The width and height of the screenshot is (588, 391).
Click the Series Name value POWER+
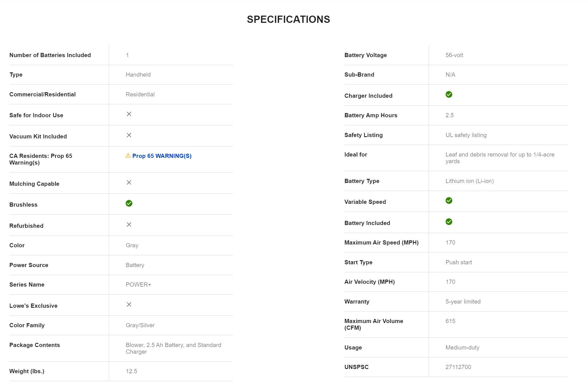pyautogui.click(x=138, y=285)
